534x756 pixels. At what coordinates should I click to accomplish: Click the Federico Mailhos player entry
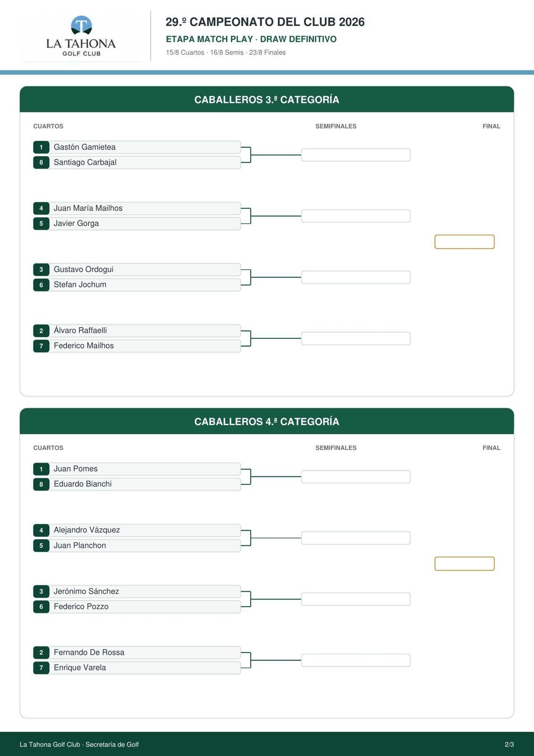tap(137, 346)
